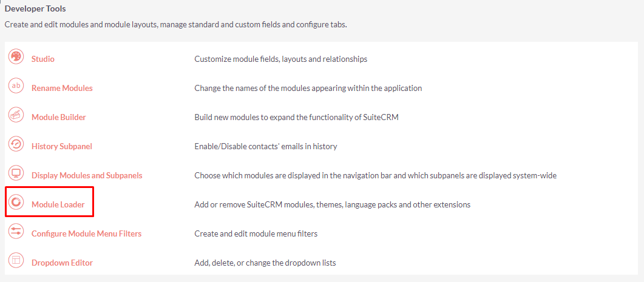Click the Dropdown Editor description text
644x282 pixels.
[x=265, y=263]
